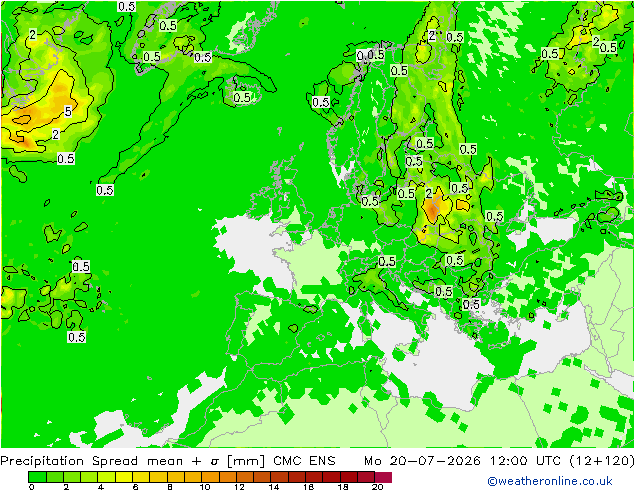Viewport: 634px width, 490px height.
Task: Click the legend scale number 8
Action: pyautogui.click(x=170, y=486)
